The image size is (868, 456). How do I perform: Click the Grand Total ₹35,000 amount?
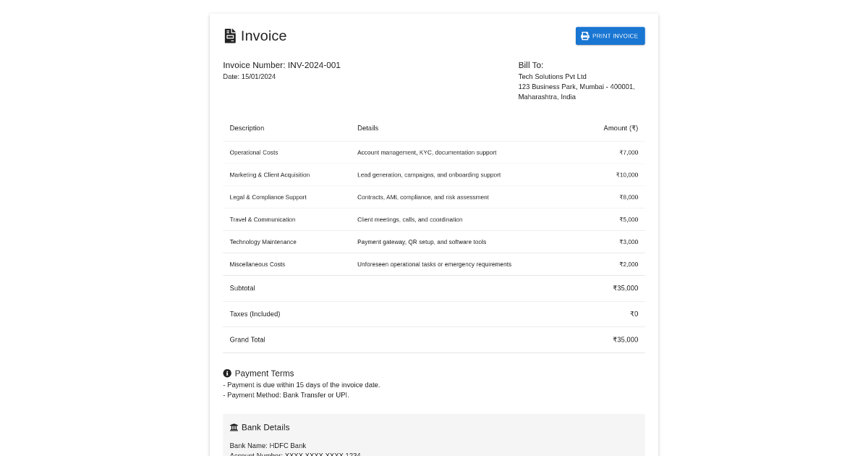pyautogui.click(x=625, y=339)
